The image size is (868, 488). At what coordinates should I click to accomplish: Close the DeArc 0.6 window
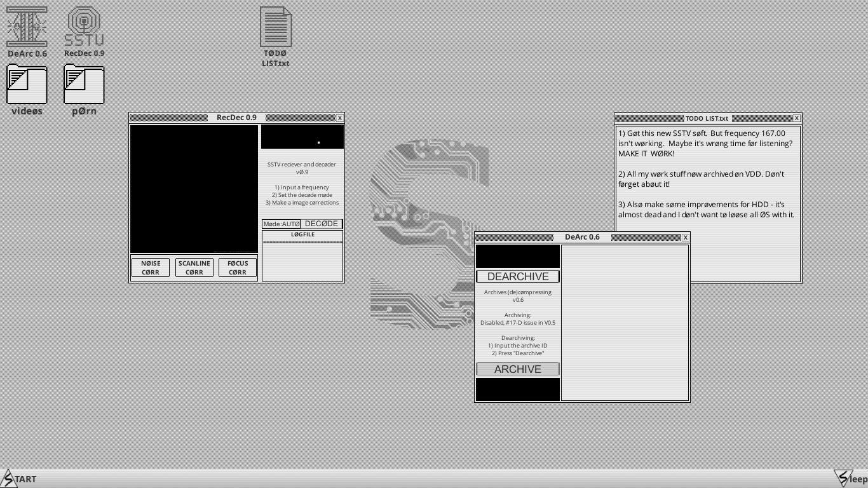point(685,237)
